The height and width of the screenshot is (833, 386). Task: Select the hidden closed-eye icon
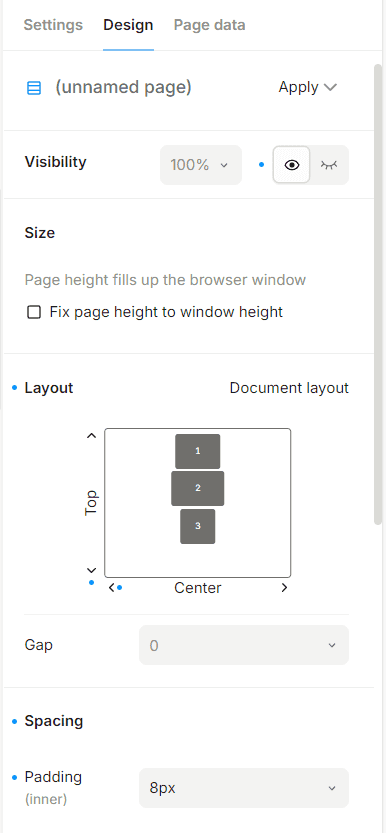tap(329, 165)
